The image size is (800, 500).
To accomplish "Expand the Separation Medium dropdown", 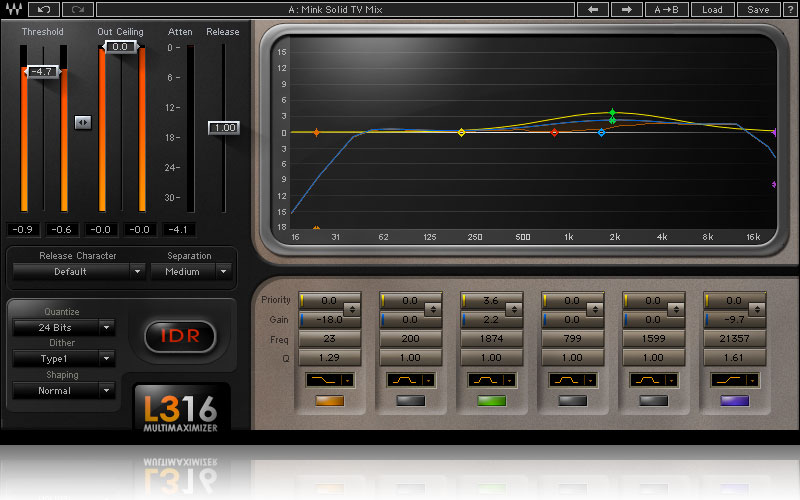I will 191,271.
